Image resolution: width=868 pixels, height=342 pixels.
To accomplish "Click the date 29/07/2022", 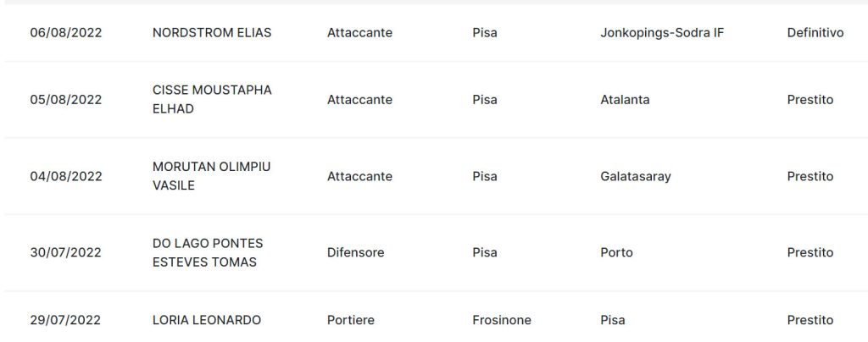I will (65, 320).
